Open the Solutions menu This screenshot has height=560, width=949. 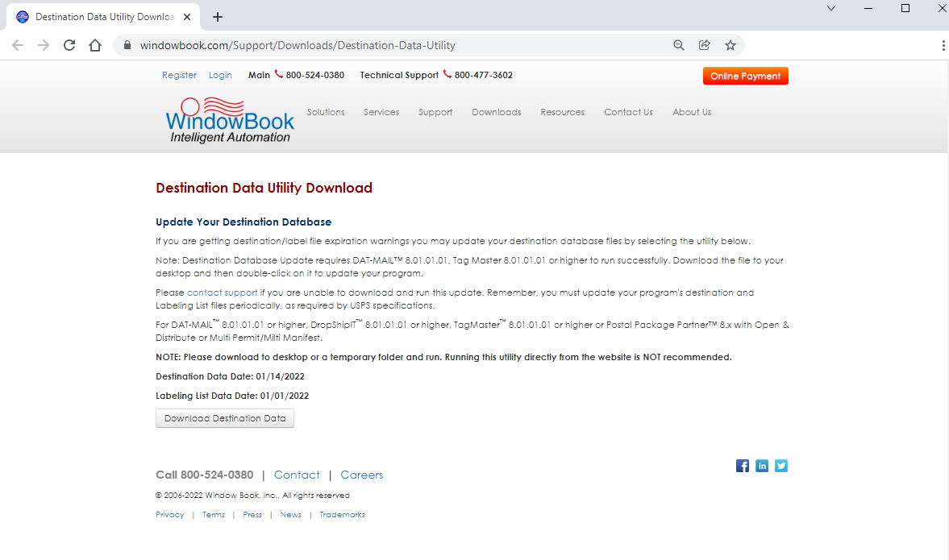point(326,113)
